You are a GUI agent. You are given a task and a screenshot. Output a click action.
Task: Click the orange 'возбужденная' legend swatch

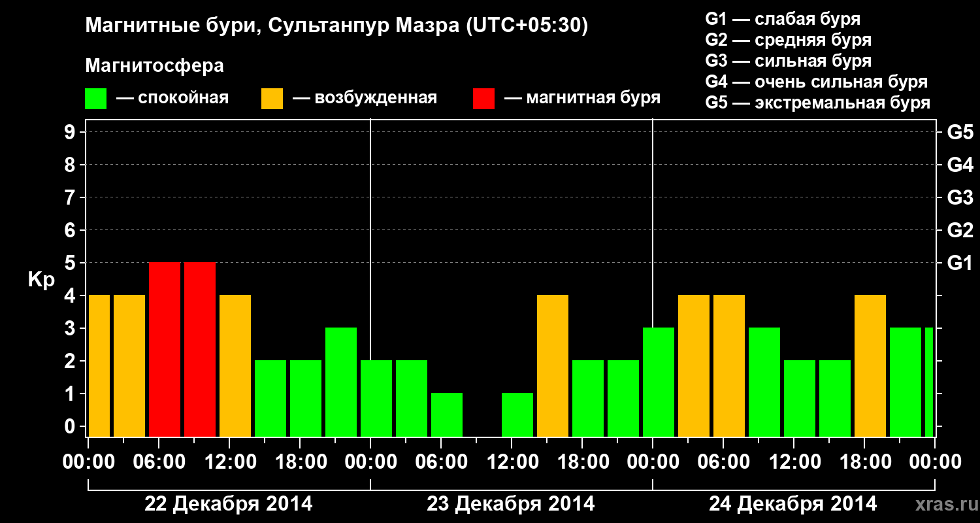(x=272, y=99)
